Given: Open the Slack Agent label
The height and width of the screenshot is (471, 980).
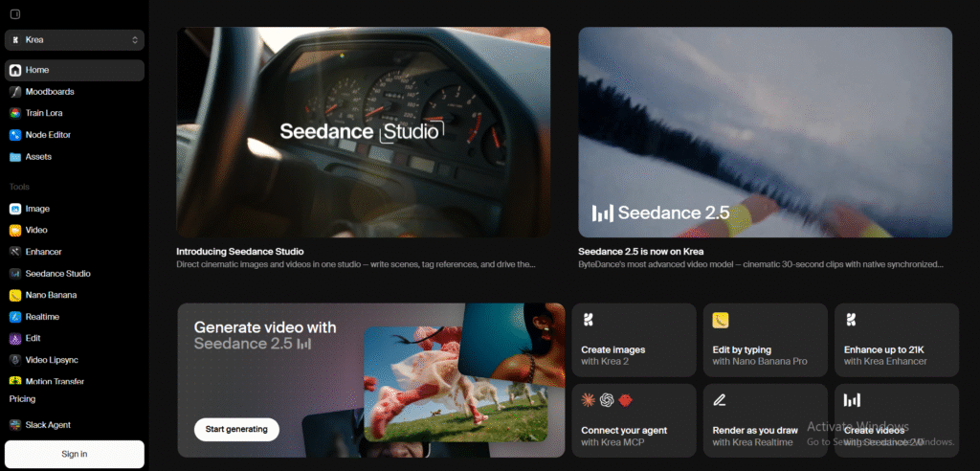Looking at the screenshot, I should [x=48, y=425].
